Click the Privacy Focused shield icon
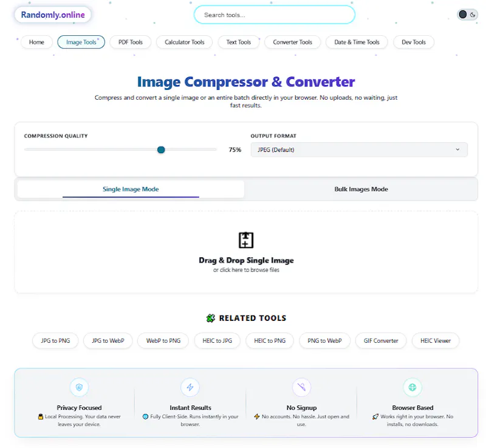This screenshot has height=448, width=486. click(x=80, y=387)
